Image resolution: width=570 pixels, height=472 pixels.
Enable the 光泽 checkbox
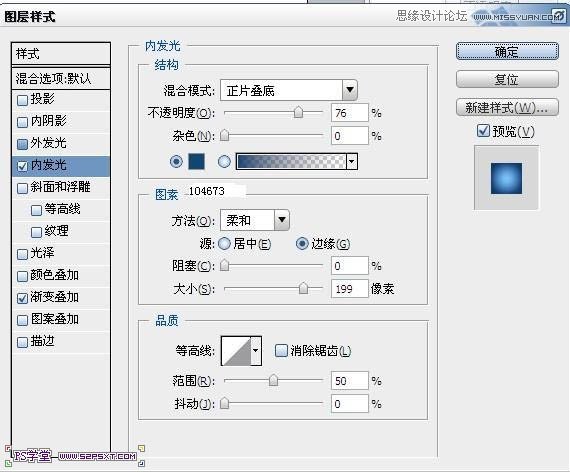tap(23, 254)
